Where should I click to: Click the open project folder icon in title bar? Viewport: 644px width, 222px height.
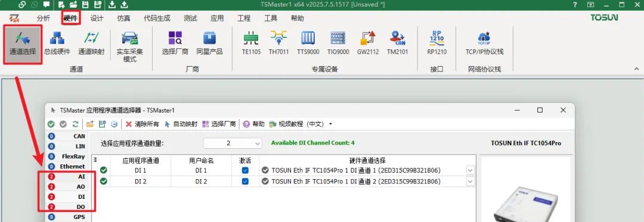[73, 5]
